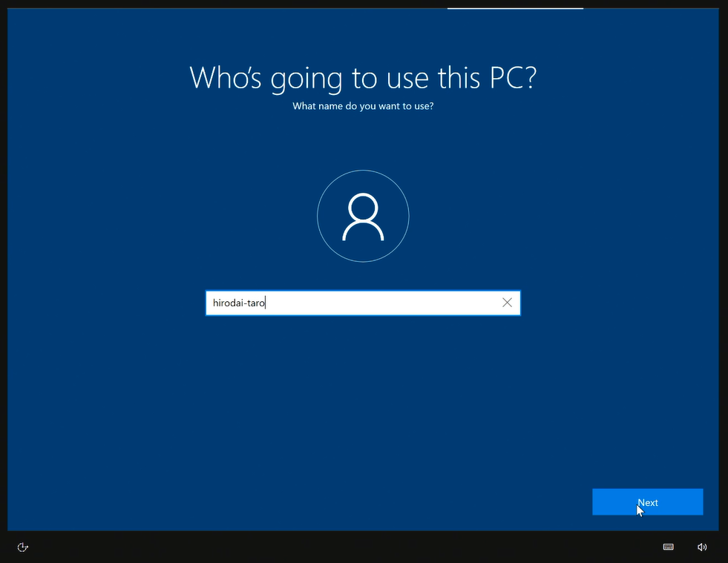
Task: Click the 'Who's going to use this PC?' heading
Action: coord(363,78)
